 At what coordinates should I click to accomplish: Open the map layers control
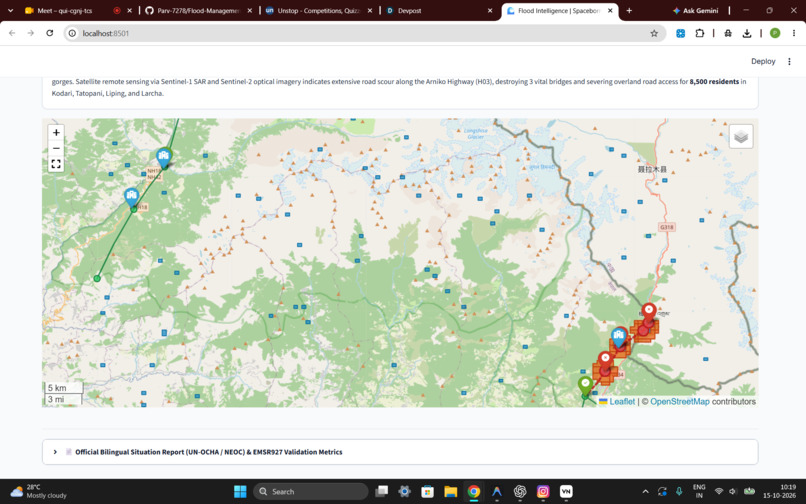pyautogui.click(x=741, y=137)
